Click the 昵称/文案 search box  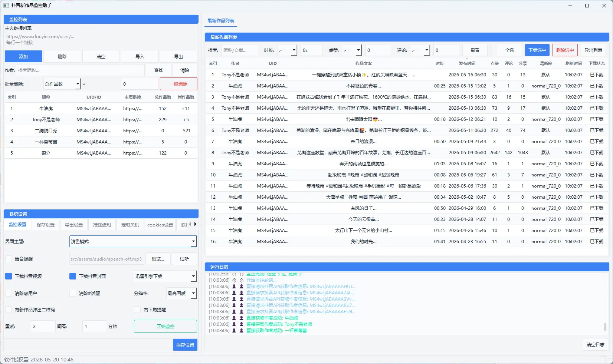240,50
